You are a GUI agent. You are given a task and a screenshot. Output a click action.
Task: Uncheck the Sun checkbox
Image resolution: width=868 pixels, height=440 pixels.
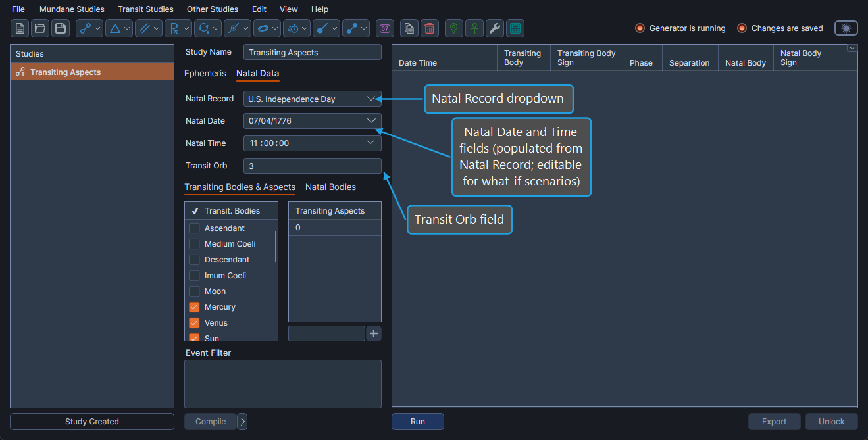click(194, 337)
